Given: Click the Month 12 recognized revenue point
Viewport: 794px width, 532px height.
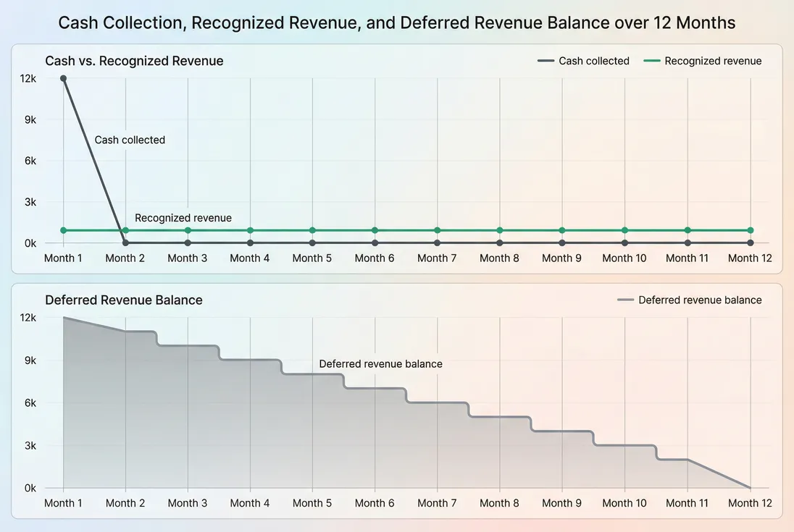Looking at the screenshot, I should [x=750, y=229].
